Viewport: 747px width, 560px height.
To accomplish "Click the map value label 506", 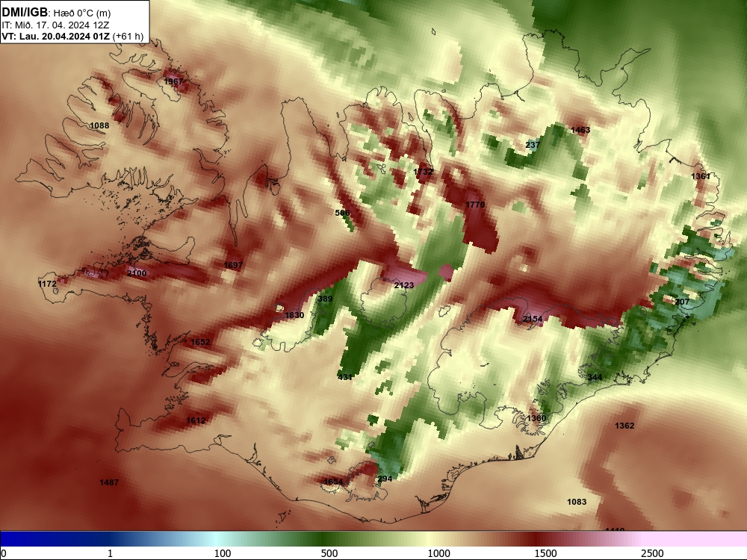I will 343,213.
